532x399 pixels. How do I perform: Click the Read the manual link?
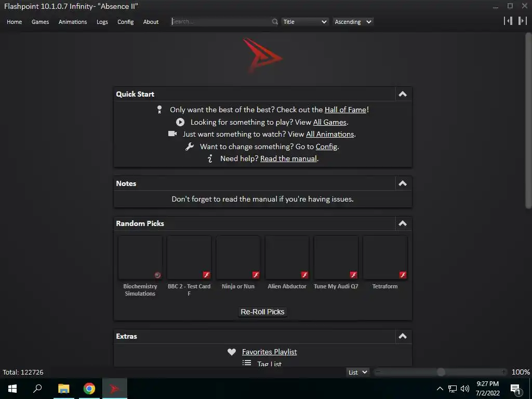(x=288, y=158)
